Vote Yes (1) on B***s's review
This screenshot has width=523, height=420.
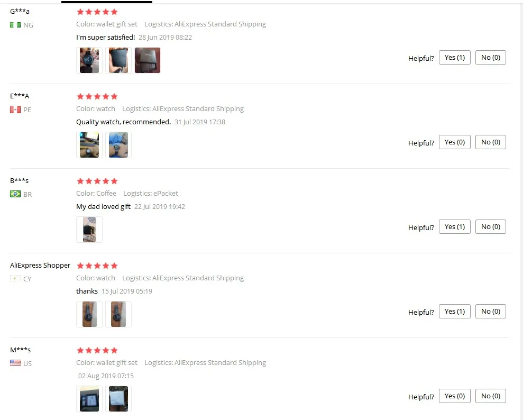coord(455,227)
